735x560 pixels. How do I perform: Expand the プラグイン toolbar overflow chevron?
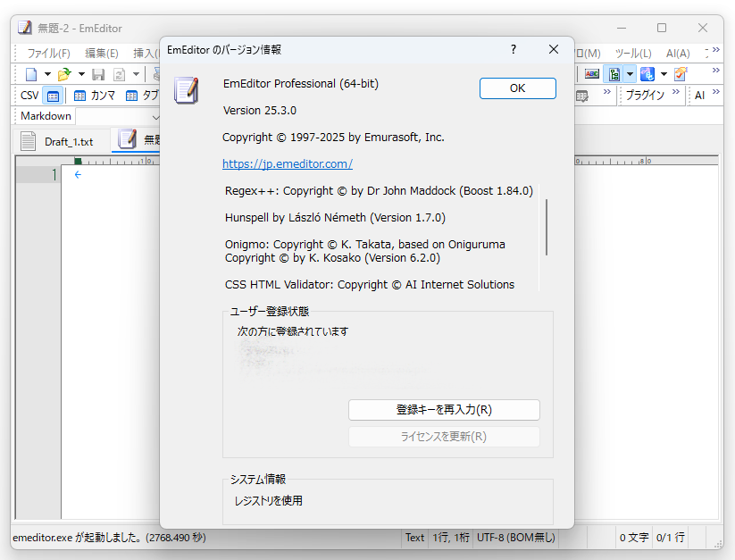coord(675,95)
